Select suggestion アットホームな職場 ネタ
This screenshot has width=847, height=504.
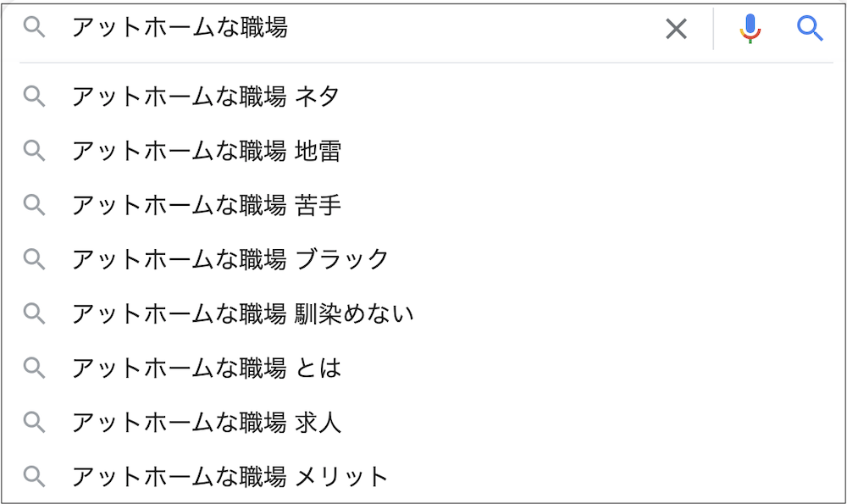coord(423,97)
